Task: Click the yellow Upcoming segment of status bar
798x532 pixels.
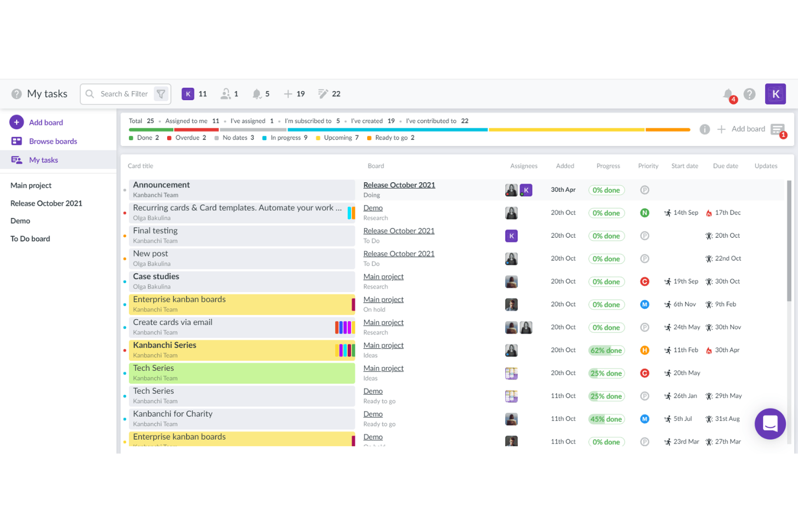Action: (567, 130)
